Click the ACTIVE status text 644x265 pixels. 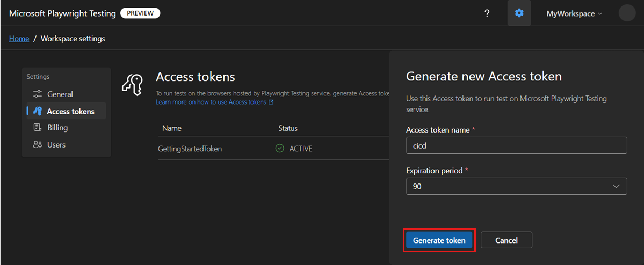click(301, 149)
